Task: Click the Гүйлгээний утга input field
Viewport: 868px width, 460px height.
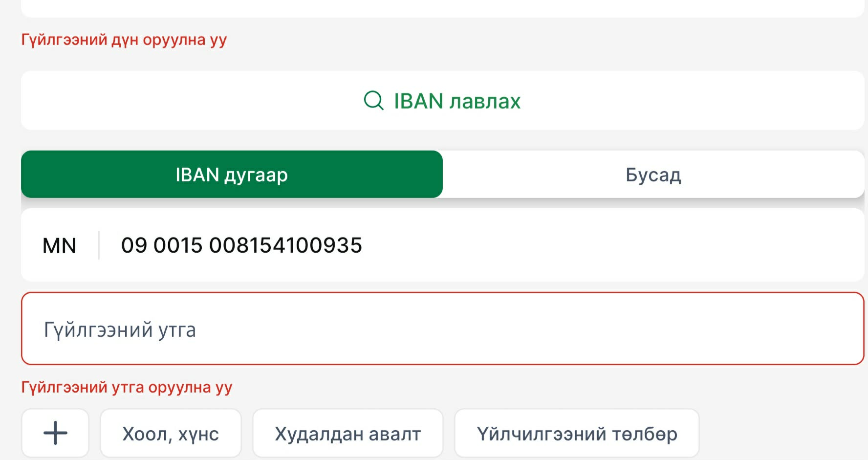Action: 442,329
